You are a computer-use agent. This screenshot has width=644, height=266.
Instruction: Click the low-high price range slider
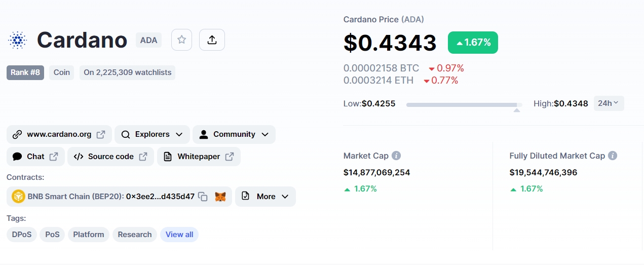464,105
